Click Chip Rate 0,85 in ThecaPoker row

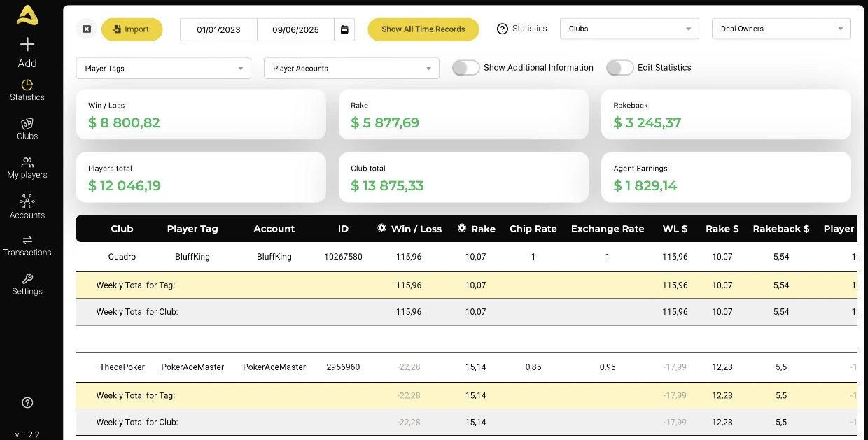click(x=533, y=367)
